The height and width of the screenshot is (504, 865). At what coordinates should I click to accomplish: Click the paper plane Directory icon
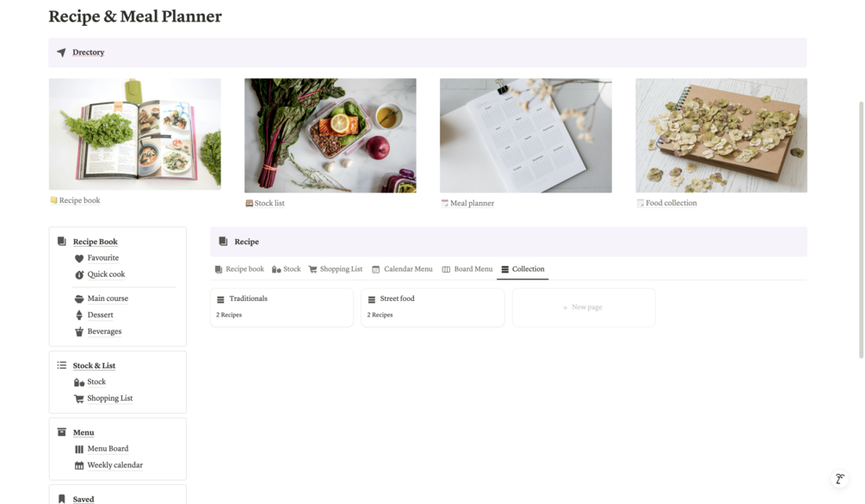(61, 52)
